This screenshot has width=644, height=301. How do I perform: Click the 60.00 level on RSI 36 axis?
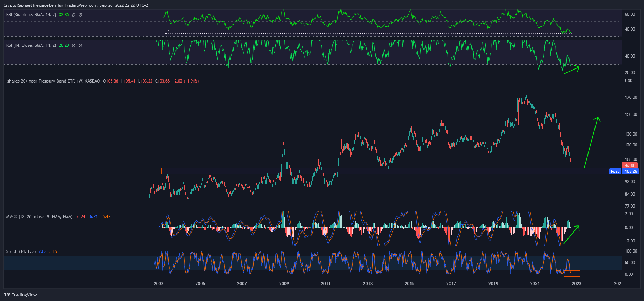630,14
